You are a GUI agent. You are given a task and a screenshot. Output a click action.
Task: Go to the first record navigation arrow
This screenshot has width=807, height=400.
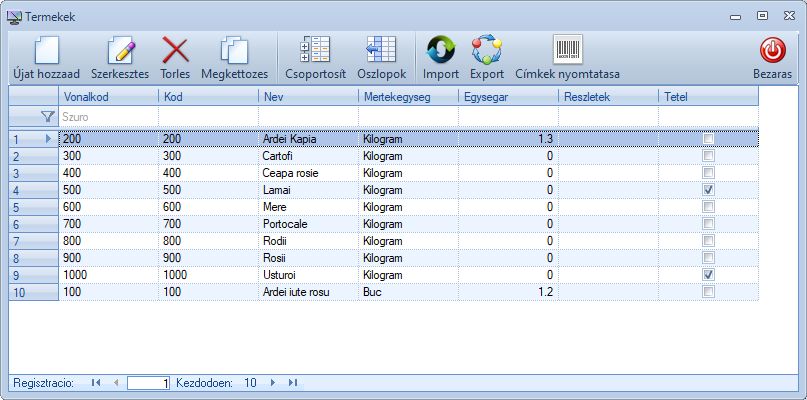(x=96, y=382)
